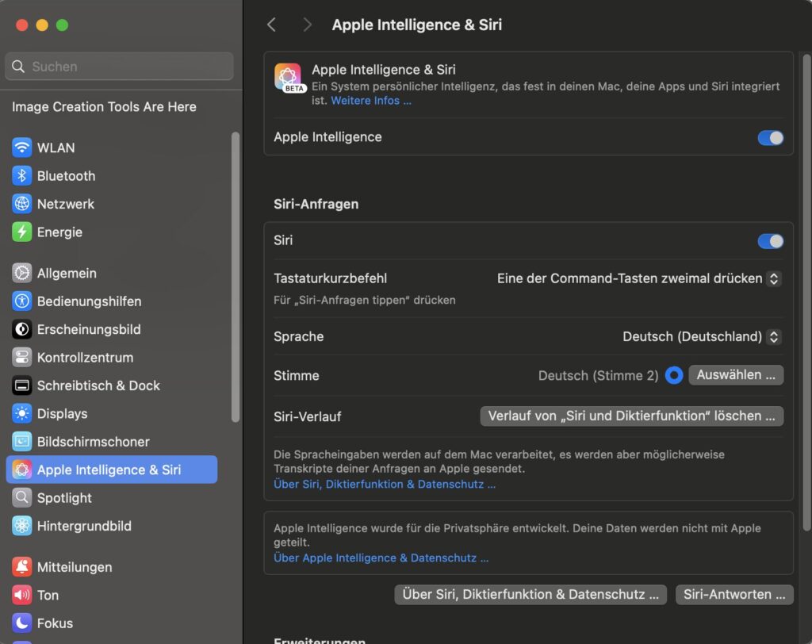The image size is (812, 644).
Task: Open WLAN settings via its Wi-Fi icon
Action: tap(21, 148)
